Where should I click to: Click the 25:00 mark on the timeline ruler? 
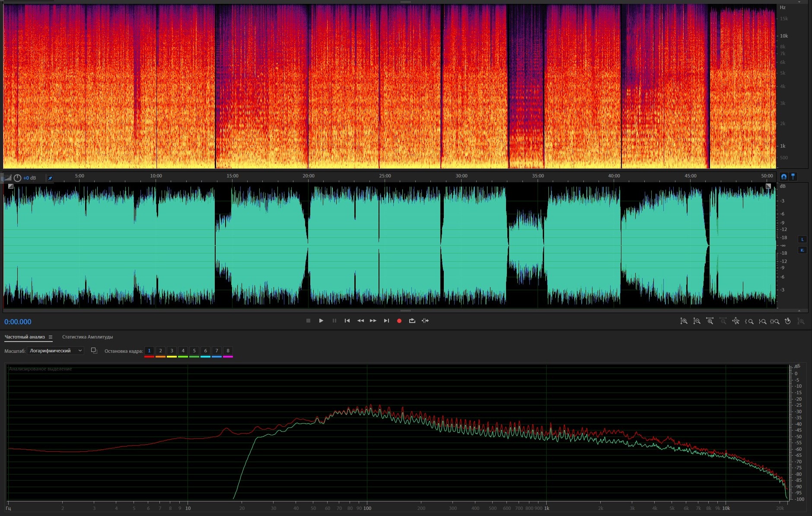coord(385,176)
